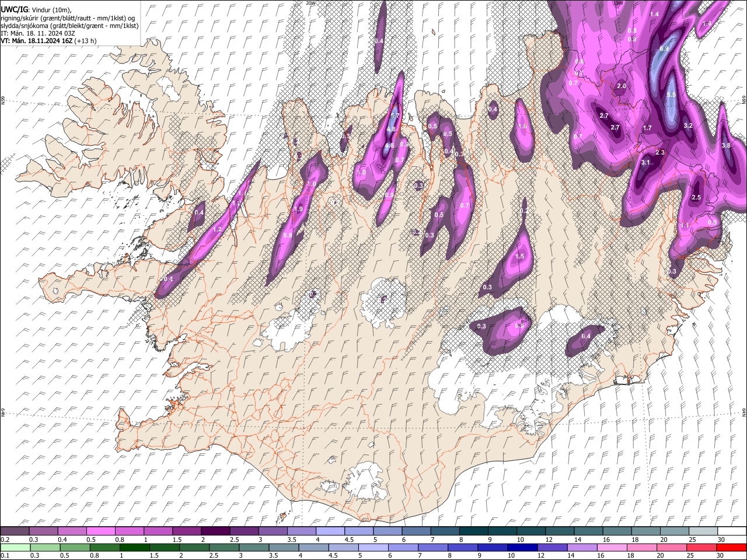Click the light periwinkle swatch between 4 and 4.5

coord(330,531)
